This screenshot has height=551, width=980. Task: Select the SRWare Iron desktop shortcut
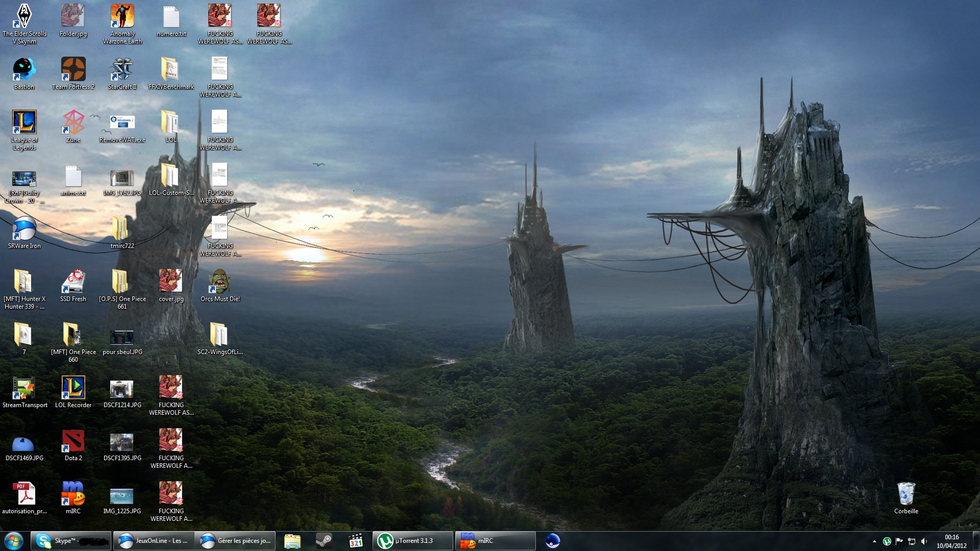[24, 233]
